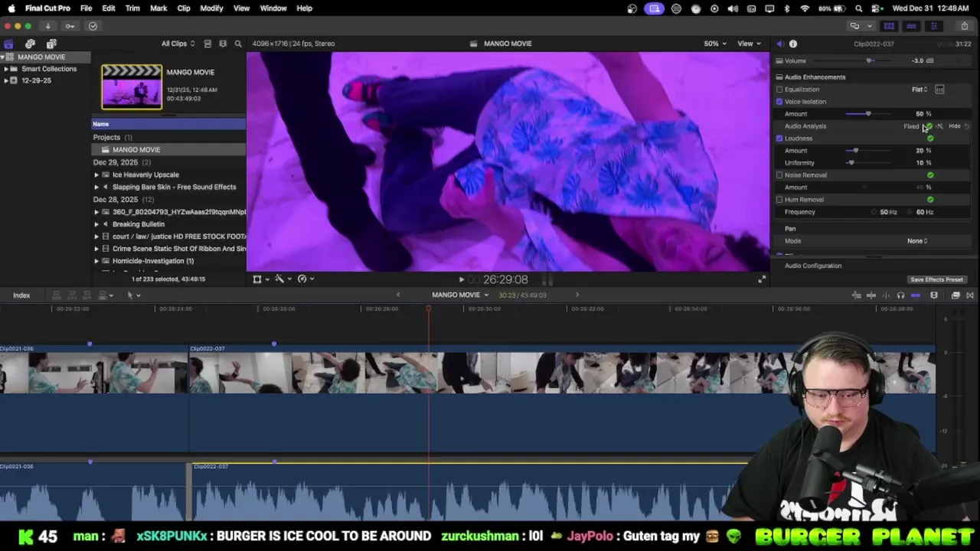Image resolution: width=980 pixels, height=551 pixels.
Task: Click the browser search magnifier icon
Action: [238, 44]
